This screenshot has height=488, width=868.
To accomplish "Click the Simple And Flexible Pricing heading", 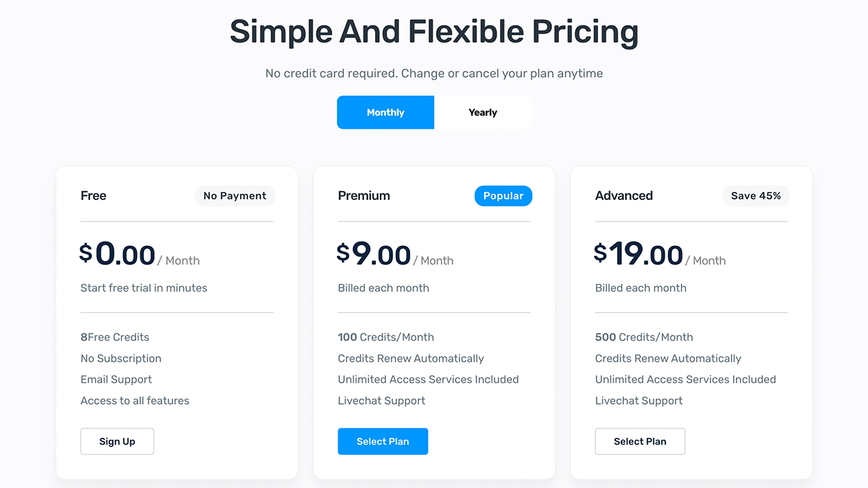I will pos(434,32).
